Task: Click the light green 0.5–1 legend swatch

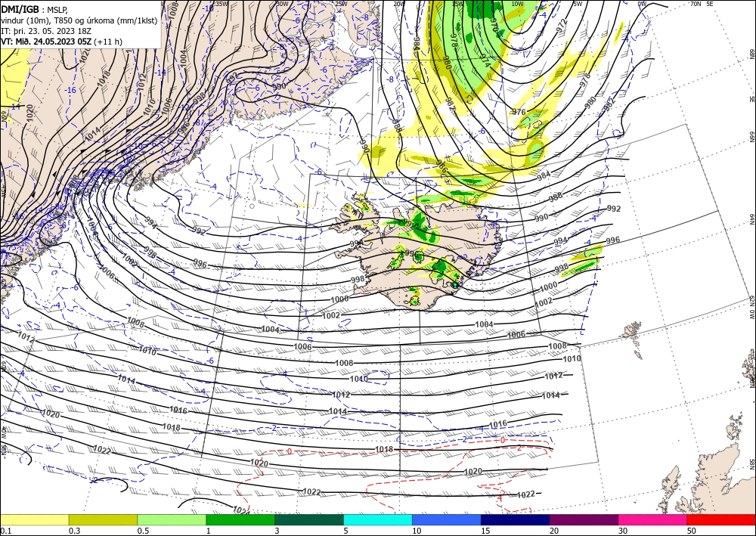Action: (x=172, y=519)
